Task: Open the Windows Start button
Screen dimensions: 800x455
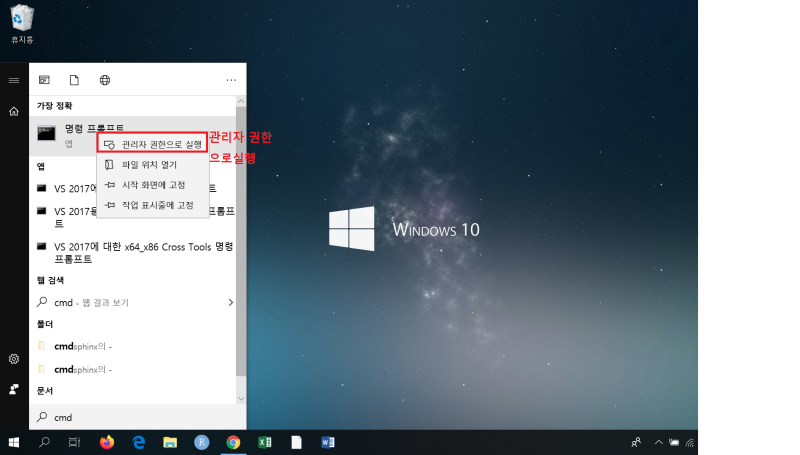Action: 14,442
